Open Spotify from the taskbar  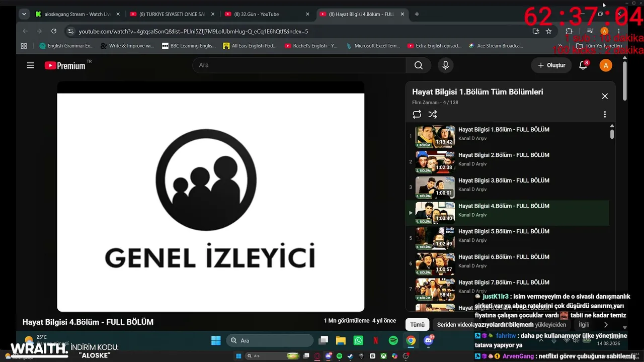[x=393, y=340]
